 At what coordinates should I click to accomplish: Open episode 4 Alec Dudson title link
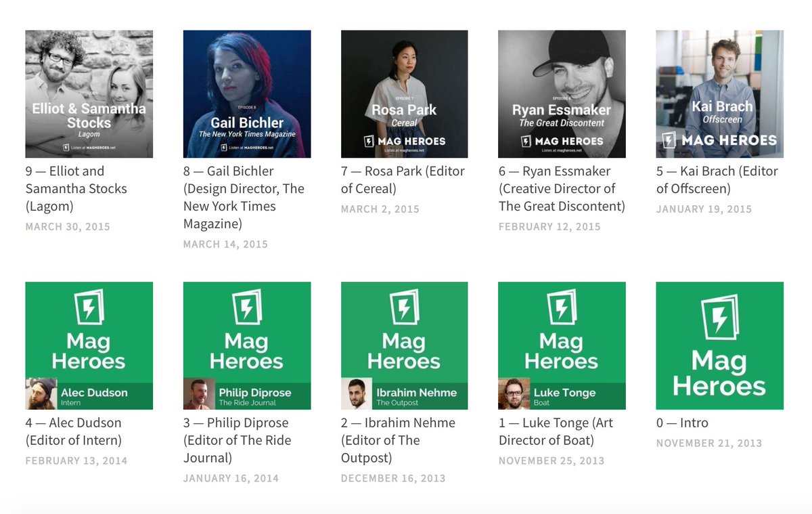point(74,432)
